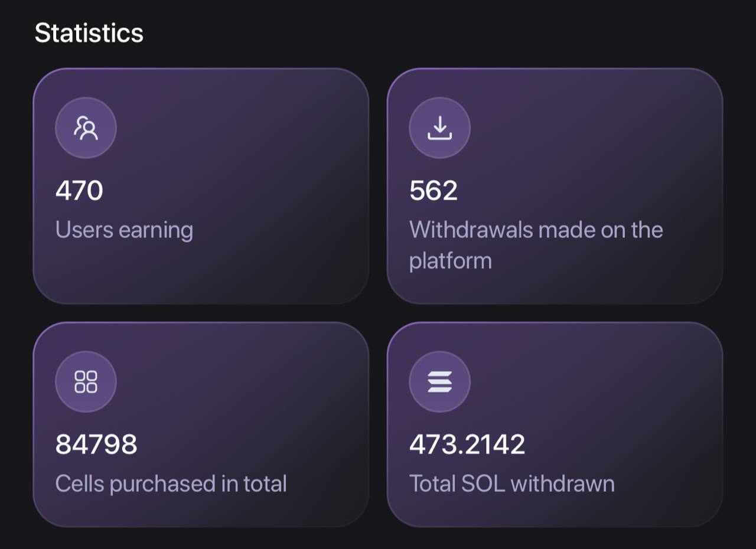Click the users icon above 470
The width and height of the screenshot is (756, 549).
[x=86, y=128]
